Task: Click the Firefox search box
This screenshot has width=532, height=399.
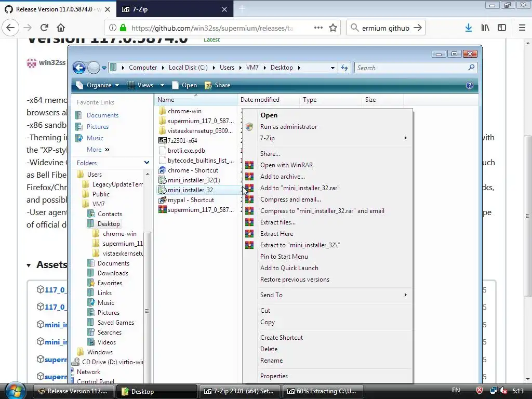Action: coord(385,28)
